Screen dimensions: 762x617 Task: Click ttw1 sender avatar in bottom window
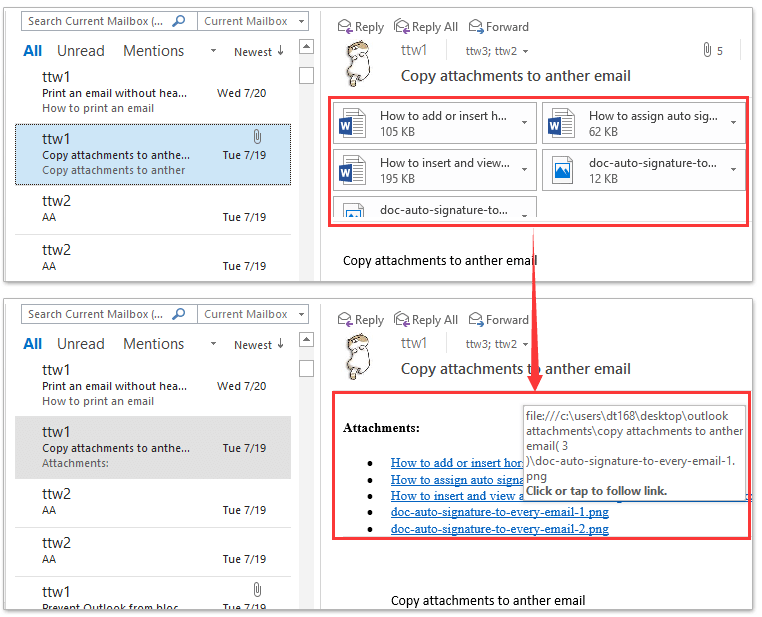coord(359,357)
